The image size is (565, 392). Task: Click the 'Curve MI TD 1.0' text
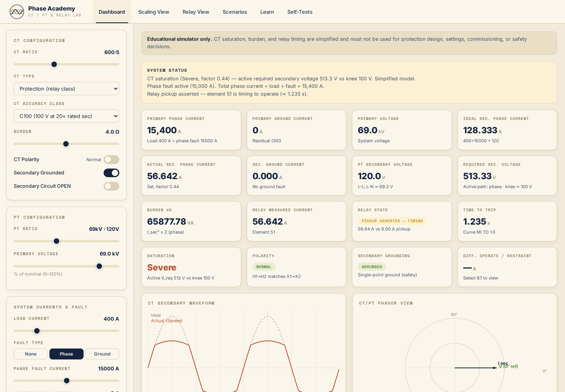click(x=479, y=232)
